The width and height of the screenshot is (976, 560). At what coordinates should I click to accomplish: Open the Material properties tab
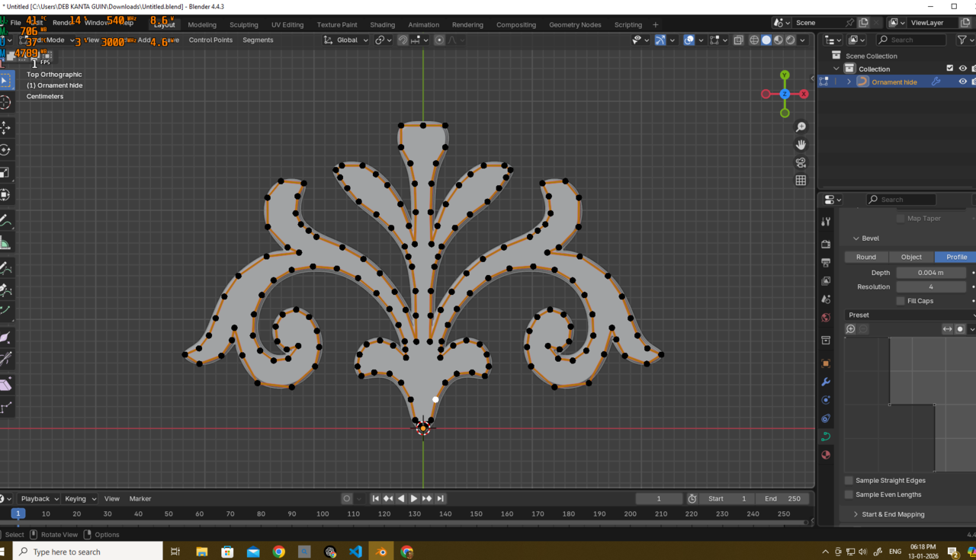click(x=826, y=455)
